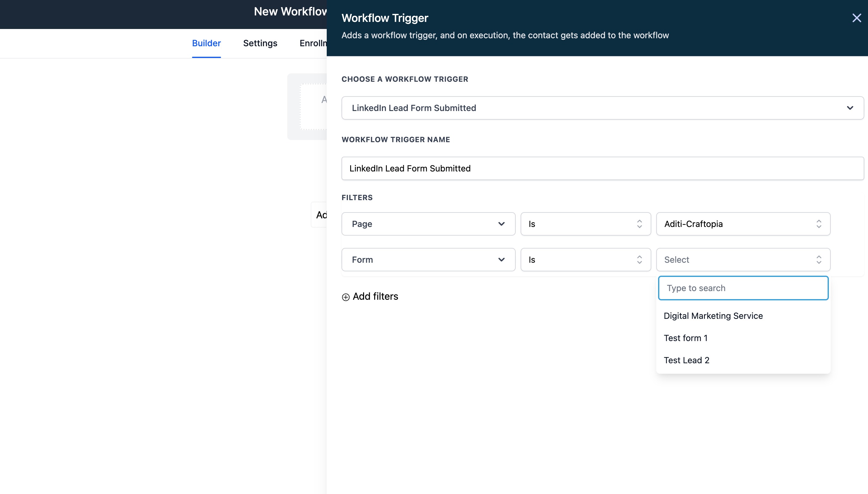Click up-down arrows on Page operator Is
868x494 pixels.
point(639,224)
